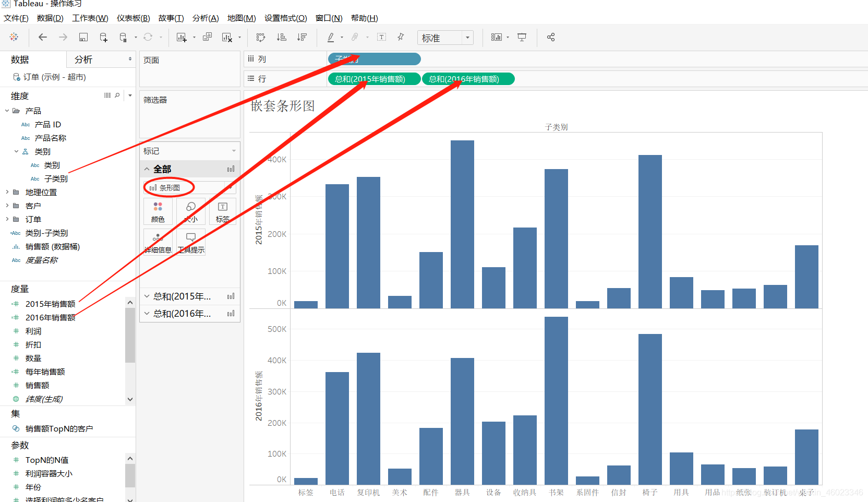Clear the sheet icon
The height and width of the screenshot is (502, 868).
(x=227, y=37)
